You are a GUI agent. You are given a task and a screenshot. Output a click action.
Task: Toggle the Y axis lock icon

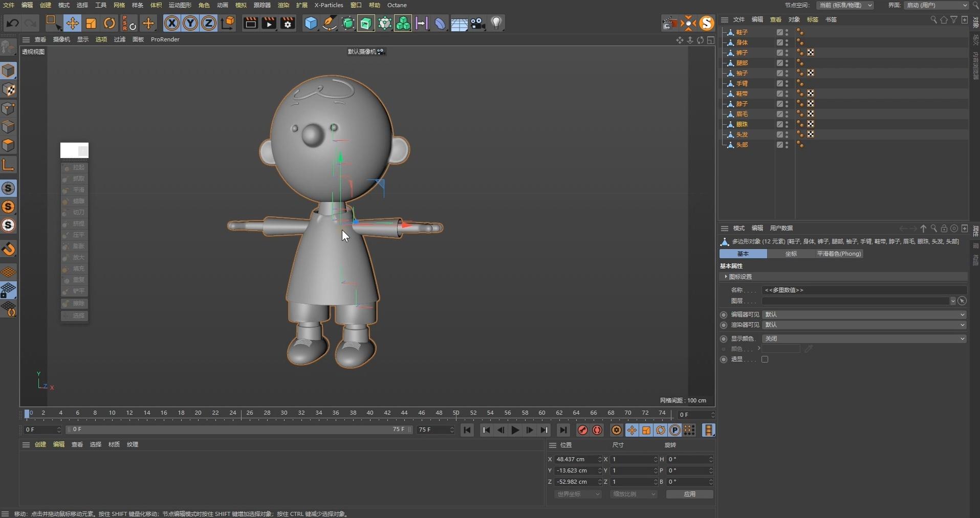[190, 23]
